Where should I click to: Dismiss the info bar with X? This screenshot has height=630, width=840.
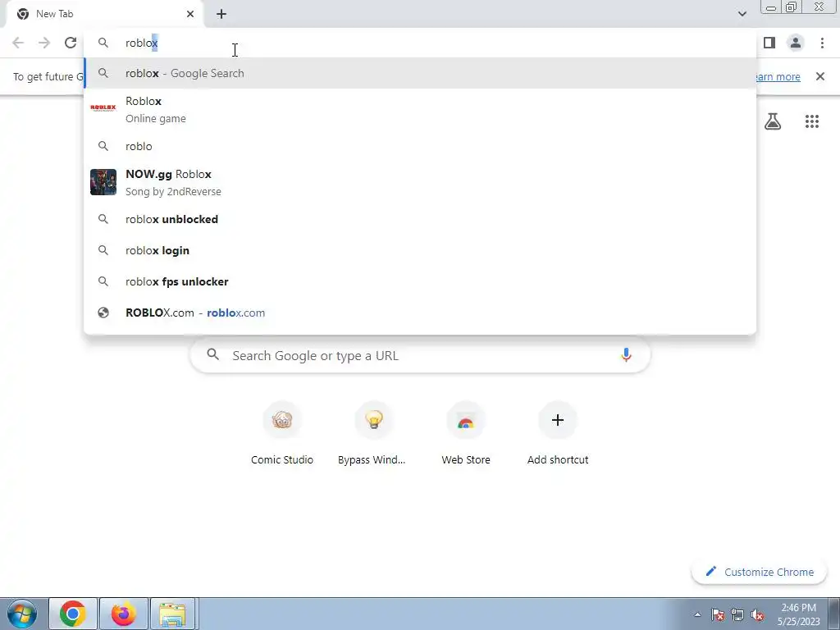(820, 76)
